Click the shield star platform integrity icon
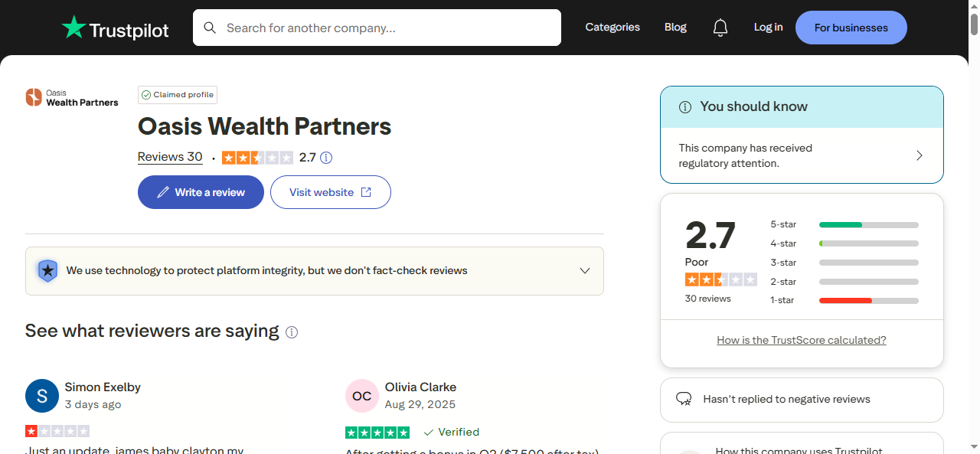 click(x=47, y=270)
